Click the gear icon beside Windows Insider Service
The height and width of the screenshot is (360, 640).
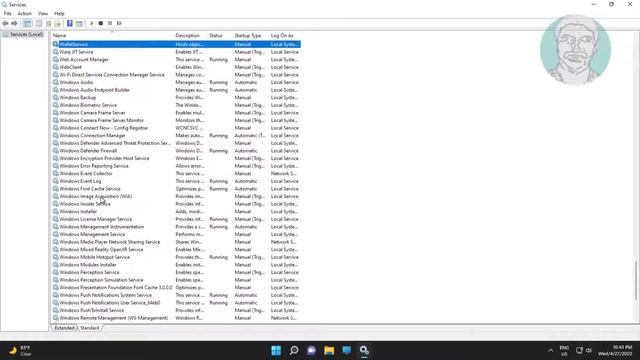coord(56,204)
